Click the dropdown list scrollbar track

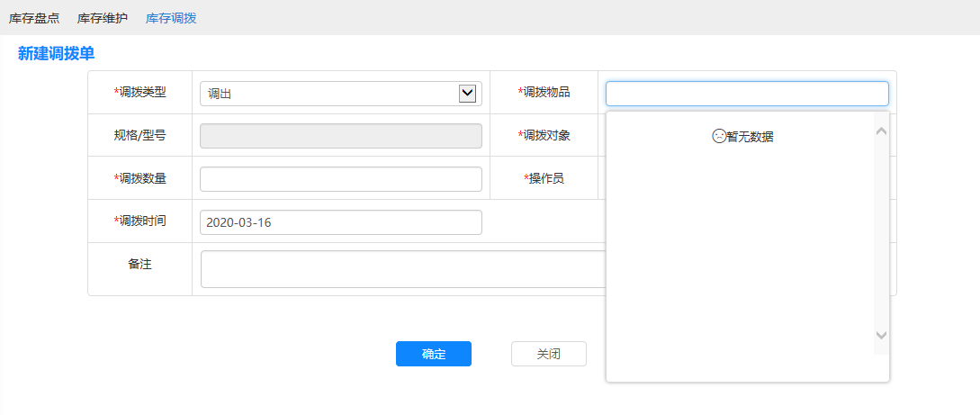pyautogui.click(x=881, y=234)
